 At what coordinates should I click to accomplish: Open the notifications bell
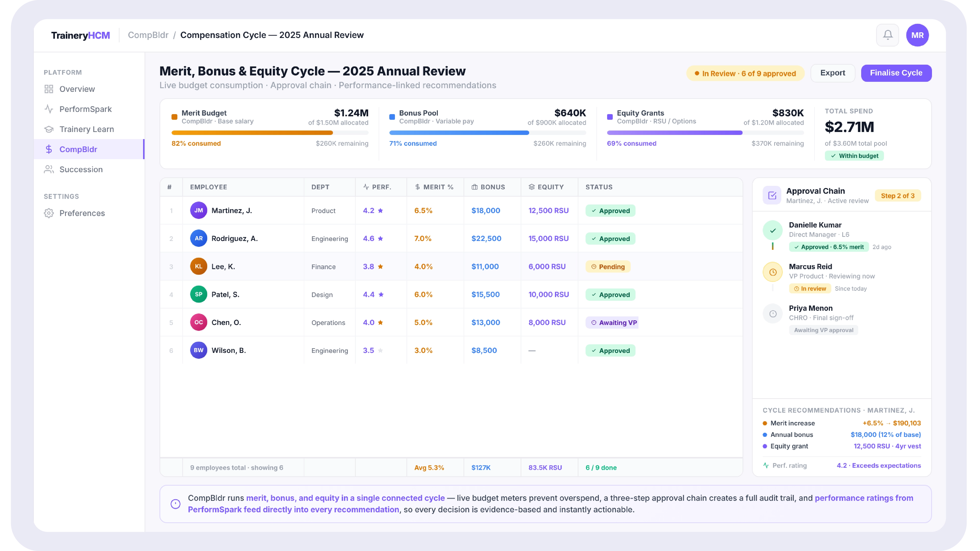[887, 35]
